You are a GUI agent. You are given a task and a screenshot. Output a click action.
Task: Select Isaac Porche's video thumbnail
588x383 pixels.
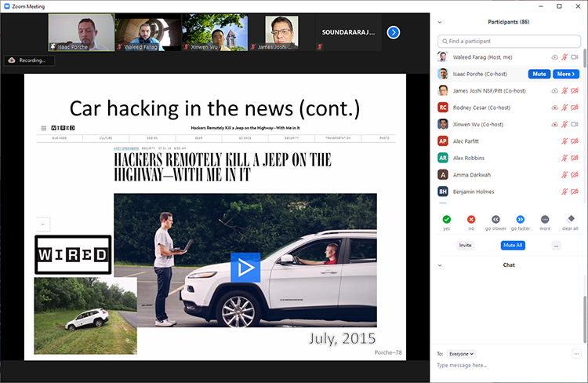click(x=82, y=32)
